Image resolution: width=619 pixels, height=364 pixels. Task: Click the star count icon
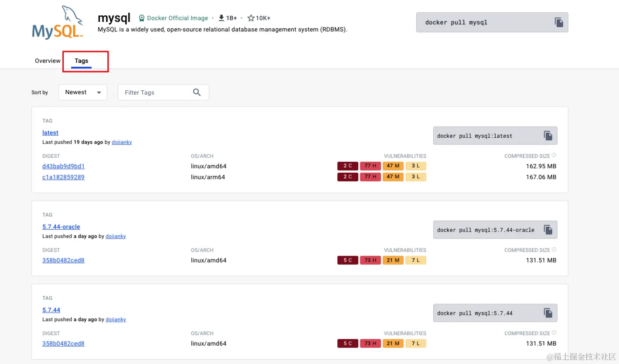(251, 18)
